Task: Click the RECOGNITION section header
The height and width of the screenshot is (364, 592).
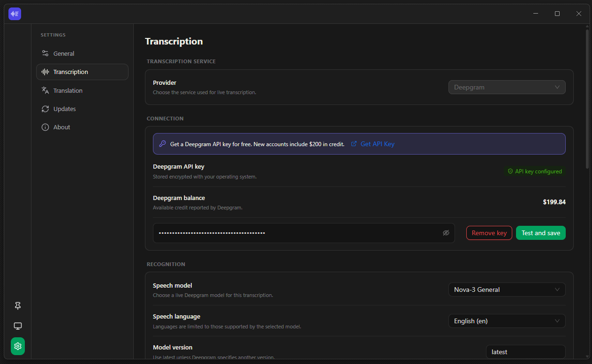Action: pyautogui.click(x=166, y=264)
